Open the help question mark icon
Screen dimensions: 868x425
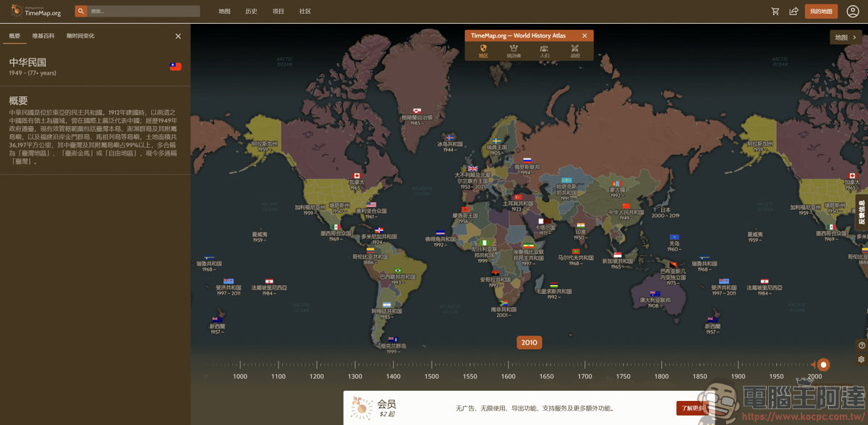tap(861, 345)
